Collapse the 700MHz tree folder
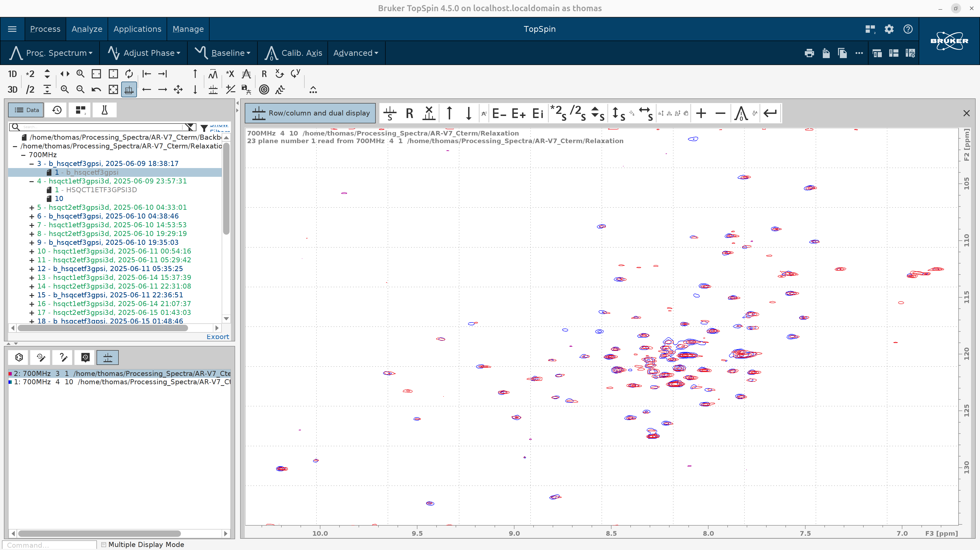 (23, 155)
